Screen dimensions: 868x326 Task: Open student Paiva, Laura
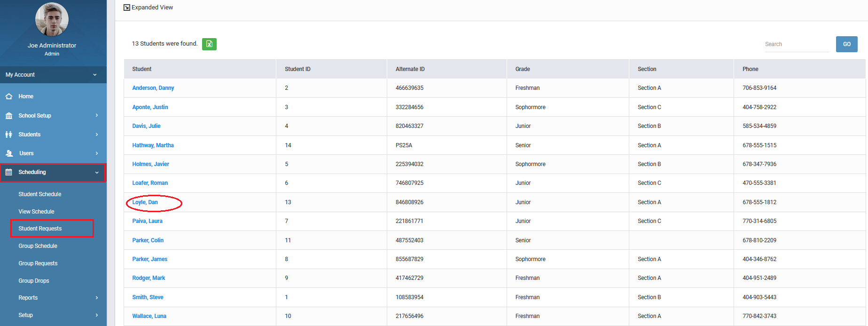(147, 221)
